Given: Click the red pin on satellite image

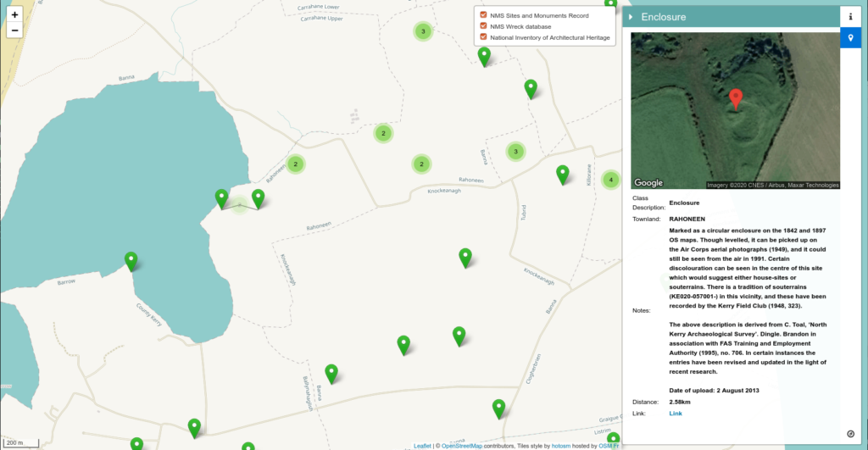Looking at the screenshot, I should [736, 98].
